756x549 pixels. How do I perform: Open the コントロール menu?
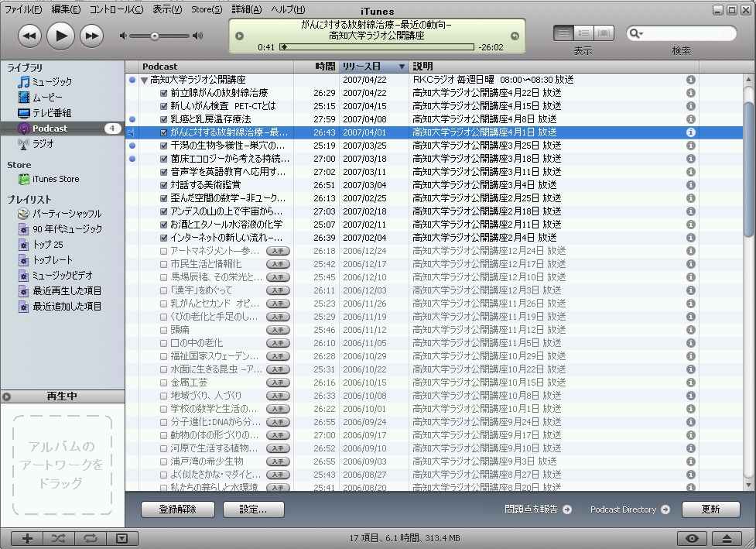click(x=116, y=9)
